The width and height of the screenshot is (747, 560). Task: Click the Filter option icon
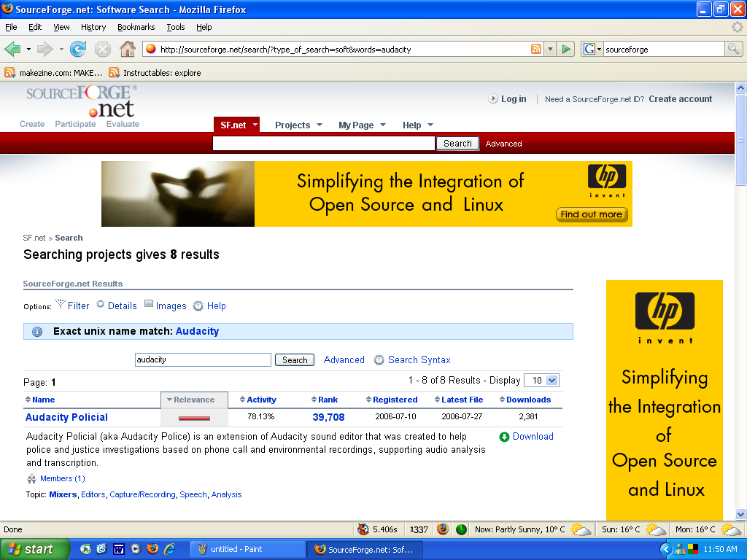(60, 304)
